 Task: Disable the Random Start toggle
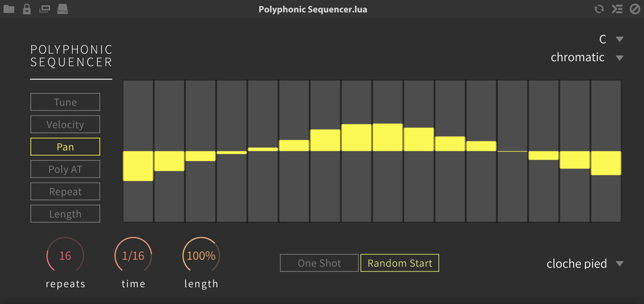[x=399, y=263]
